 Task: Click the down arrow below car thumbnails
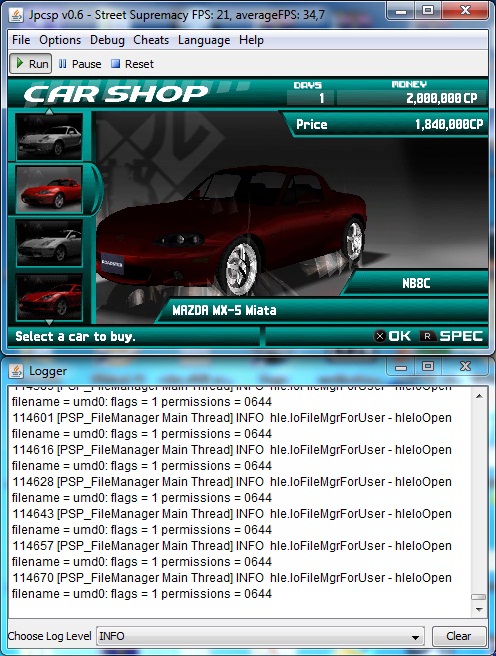tap(49, 323)
